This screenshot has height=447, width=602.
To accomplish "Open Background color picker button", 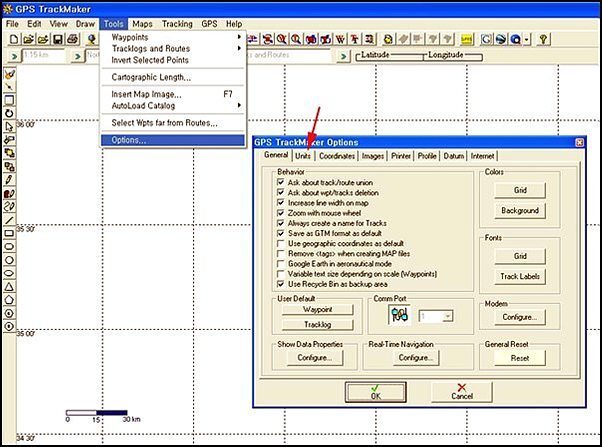I will point(519,210).
